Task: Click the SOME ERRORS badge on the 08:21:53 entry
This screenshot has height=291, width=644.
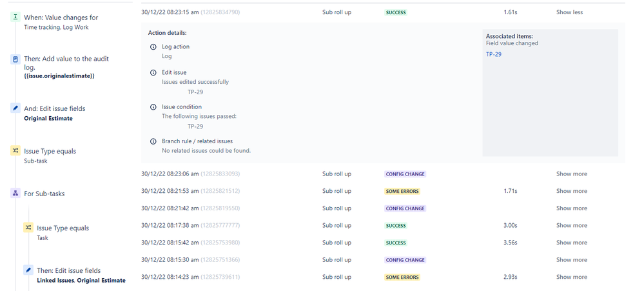Action: coord(402,192)
